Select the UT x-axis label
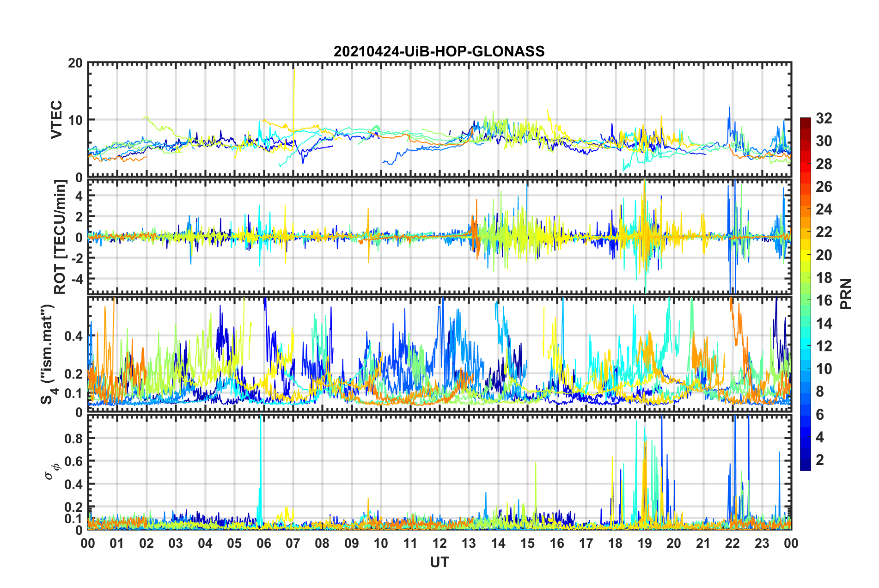The height and width of the screenshot is (588, 879). pos(439,562)
